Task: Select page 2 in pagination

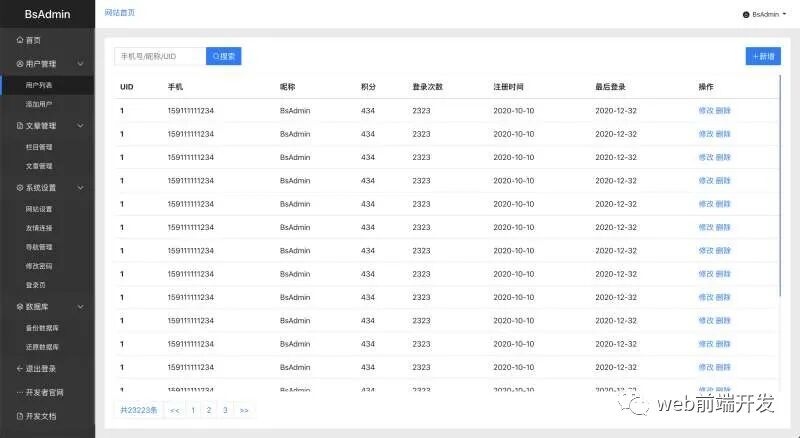Action: [x=209, y=410]
